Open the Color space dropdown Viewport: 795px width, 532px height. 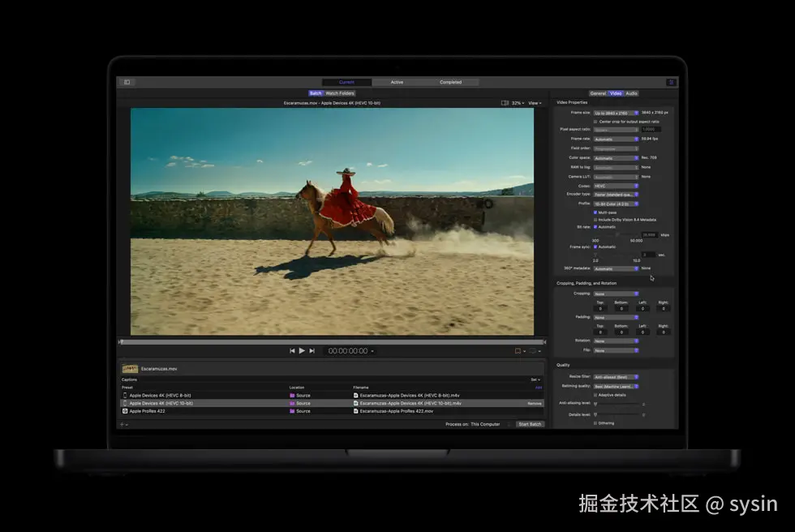point(616,158)
